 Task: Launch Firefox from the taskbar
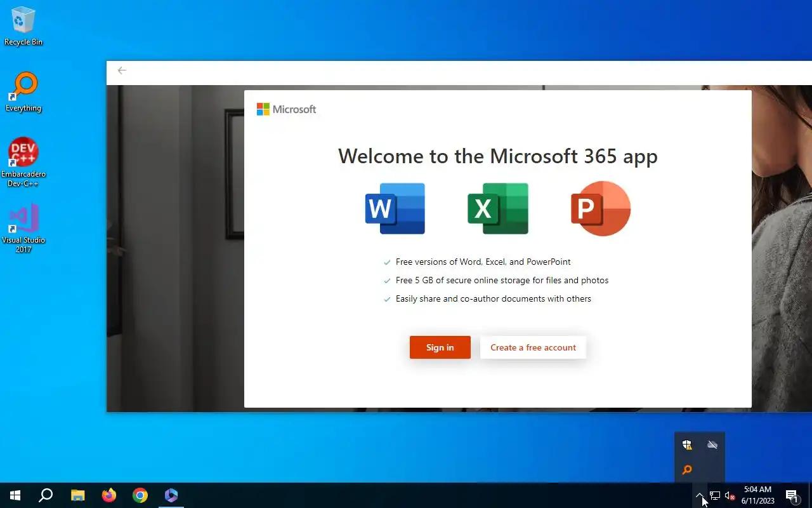tap(109, 495)
